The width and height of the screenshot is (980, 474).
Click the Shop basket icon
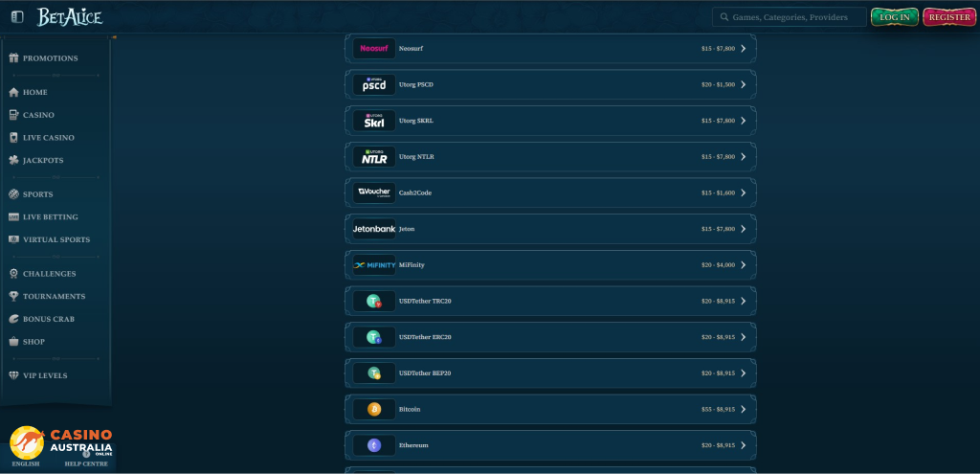[13, 342]
